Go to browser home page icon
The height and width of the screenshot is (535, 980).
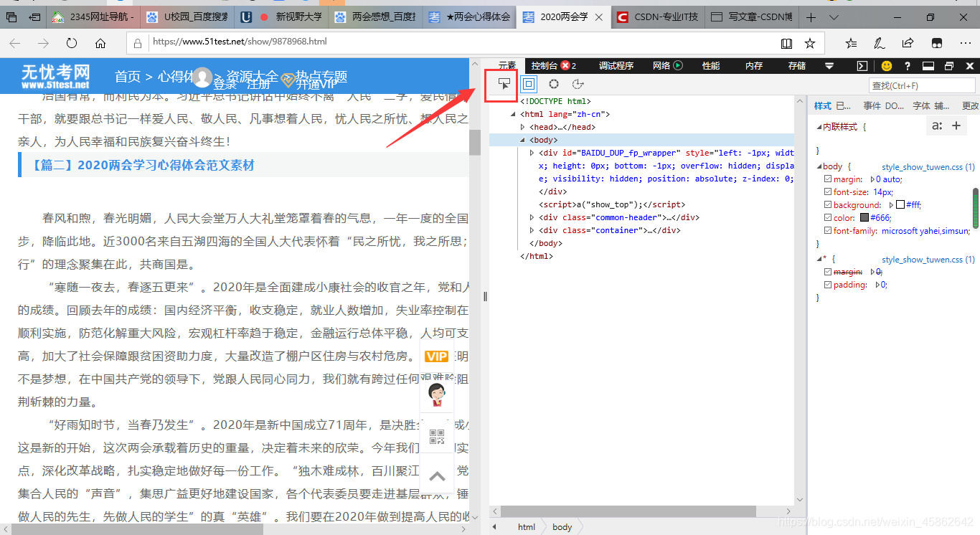pyautogui.click(x=100, y=43)
